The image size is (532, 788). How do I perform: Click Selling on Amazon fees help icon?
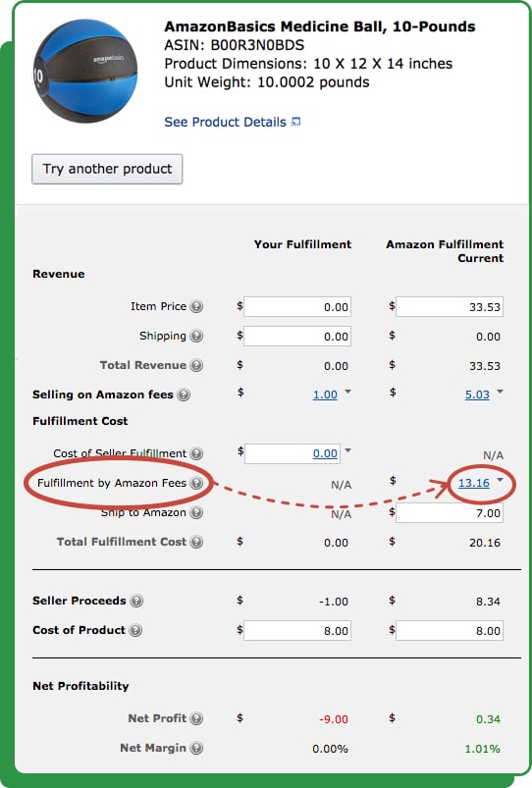184,394
